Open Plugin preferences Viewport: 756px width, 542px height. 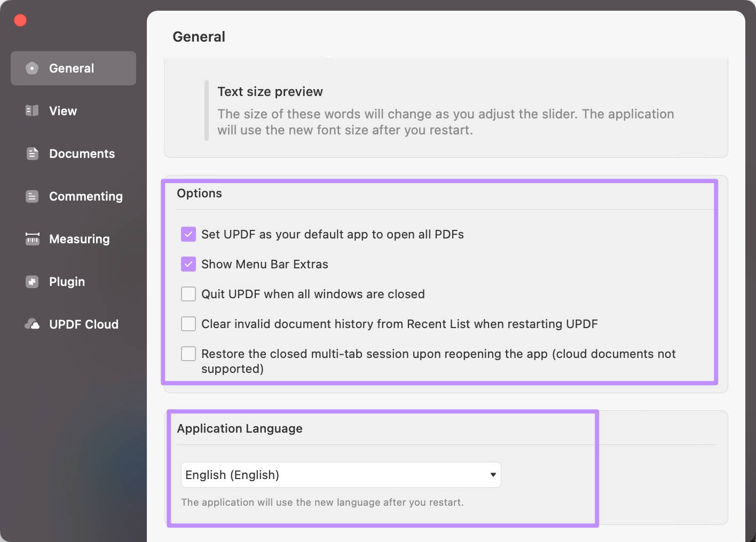point(73,282)
